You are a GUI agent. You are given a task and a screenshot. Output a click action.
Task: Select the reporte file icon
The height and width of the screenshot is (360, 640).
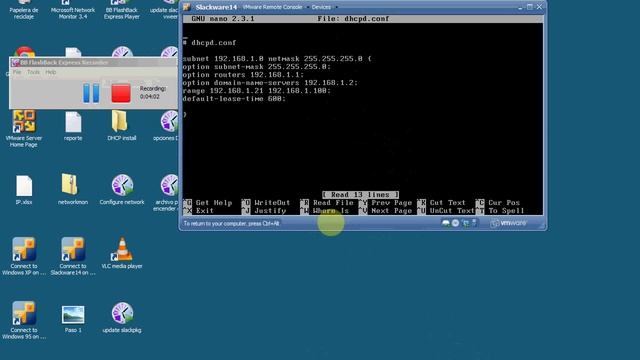pos(73,126)
